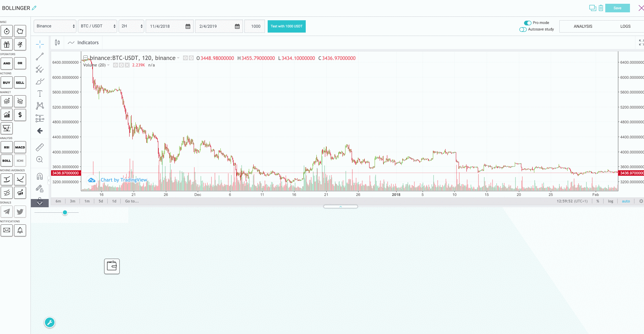This screenshot has height=334, width=644.
Task: Click the wrench settings floating button
Action: click(x=50, y=322)
